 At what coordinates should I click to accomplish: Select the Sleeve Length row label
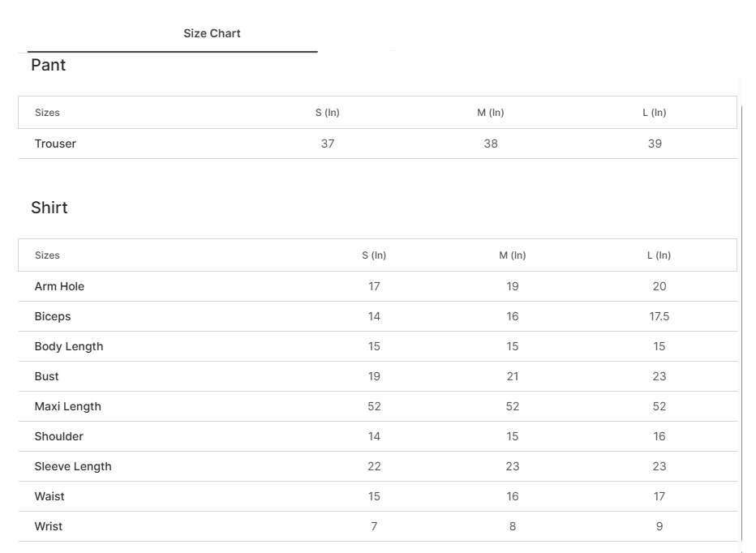coord(73,466)
